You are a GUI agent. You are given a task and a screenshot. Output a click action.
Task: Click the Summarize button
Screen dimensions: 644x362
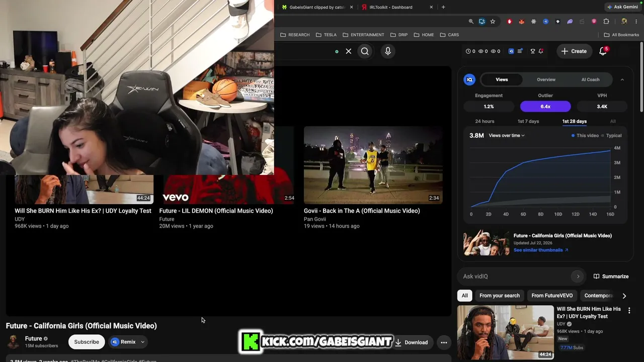[611, 276]
